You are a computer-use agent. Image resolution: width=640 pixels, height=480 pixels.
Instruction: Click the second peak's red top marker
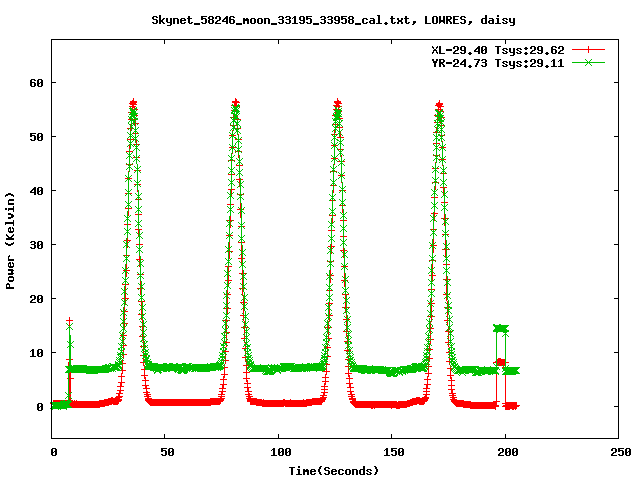click(x=236, y=102)
